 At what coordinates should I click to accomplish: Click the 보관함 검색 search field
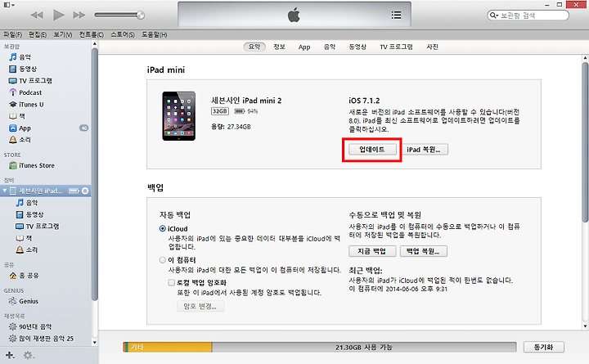point(528,16)
